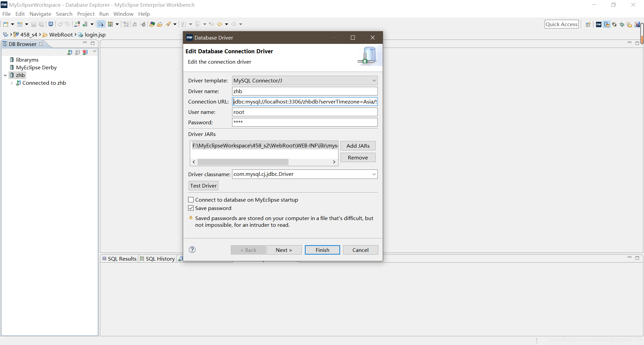Select the Database Explorer perspective icon

tap(607, 24)
